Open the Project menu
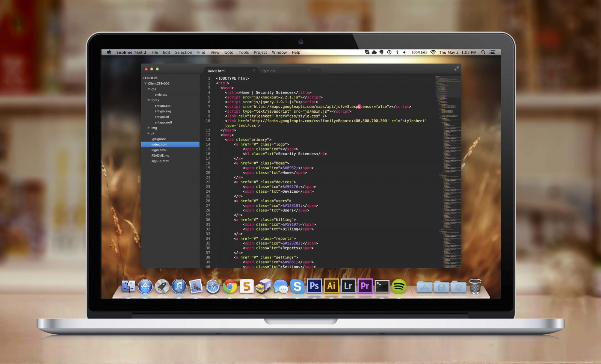The height and width of the screenshot is (364, 601). (x=260, y=52)
